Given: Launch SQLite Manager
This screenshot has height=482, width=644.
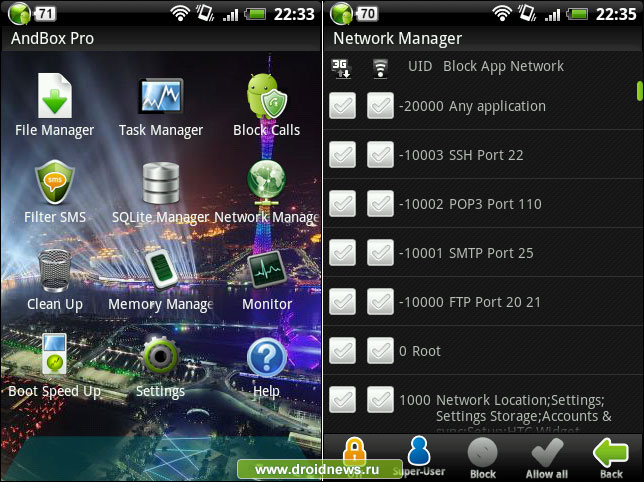Looking at the screenshot, I should (161, 184).
